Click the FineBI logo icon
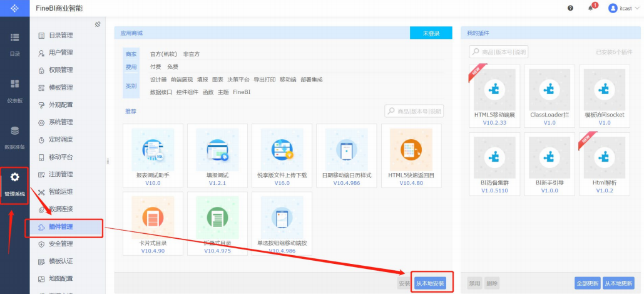Screen dimensions: 644x294 tap(15, 8)
